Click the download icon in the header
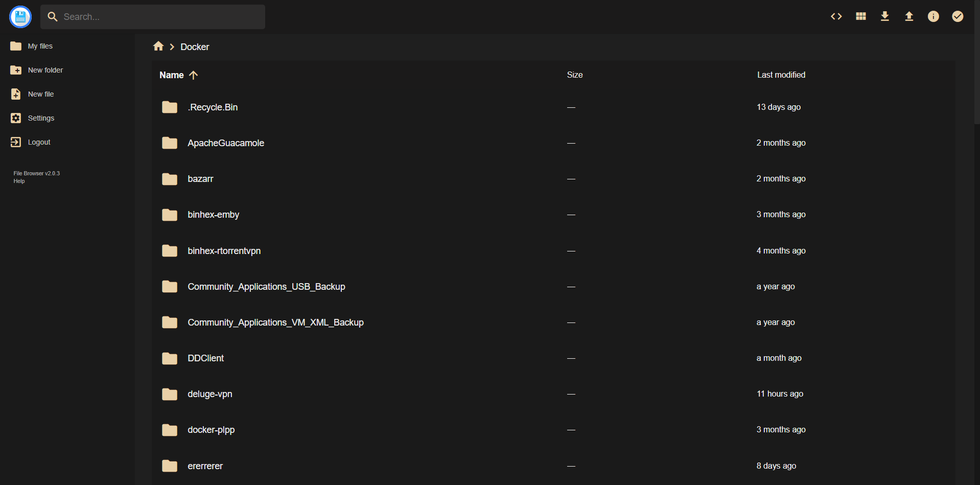 (884, 16)
